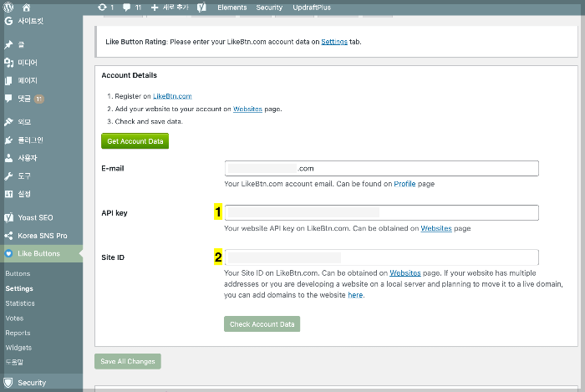Open the Yoast icon in admin bar

(x=201, y=7)
